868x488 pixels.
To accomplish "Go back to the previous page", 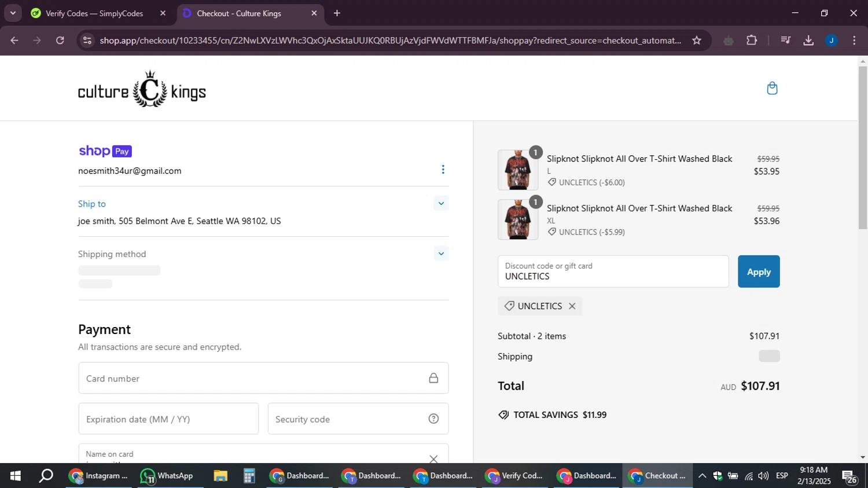I will 14,41.
